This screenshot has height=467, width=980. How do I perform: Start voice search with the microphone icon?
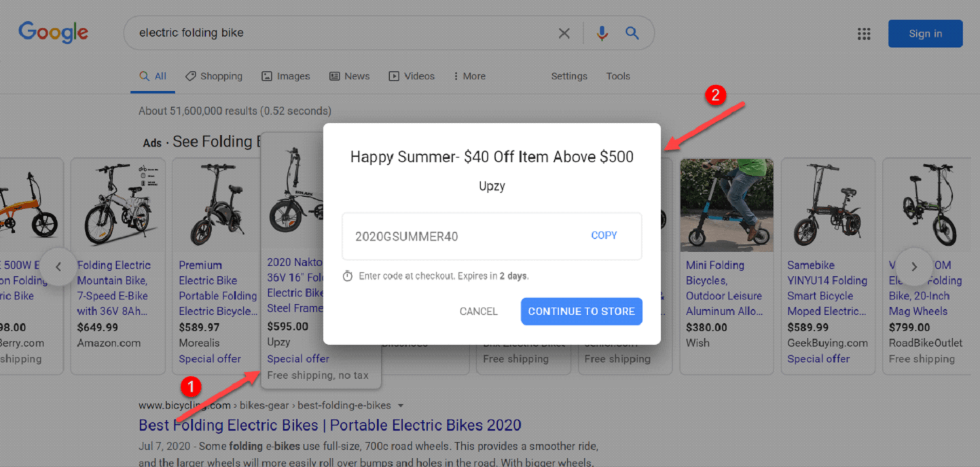pyautogui.click(x=602, y=33)
